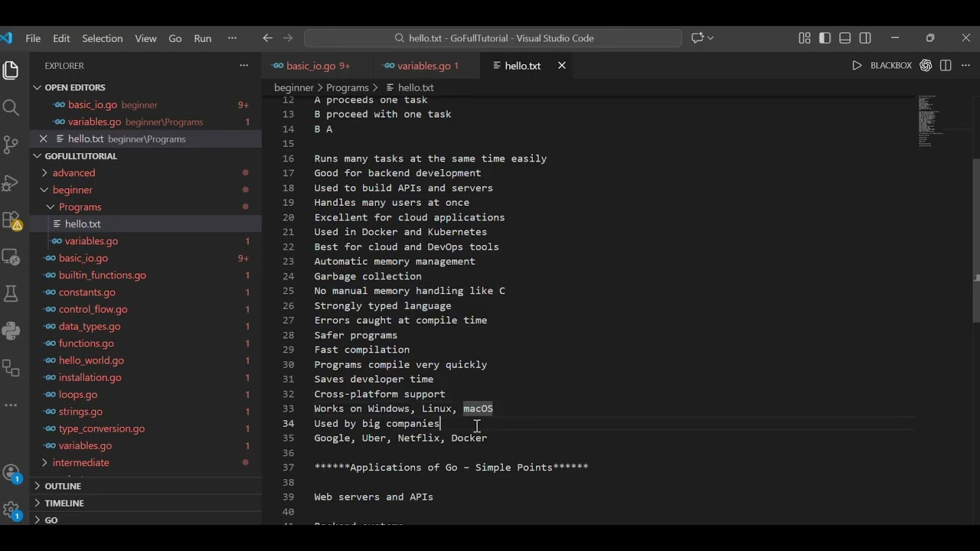Open data_types.go in the file tree
The width and height of the screenshot is (980, 551).
coord(89,326)
